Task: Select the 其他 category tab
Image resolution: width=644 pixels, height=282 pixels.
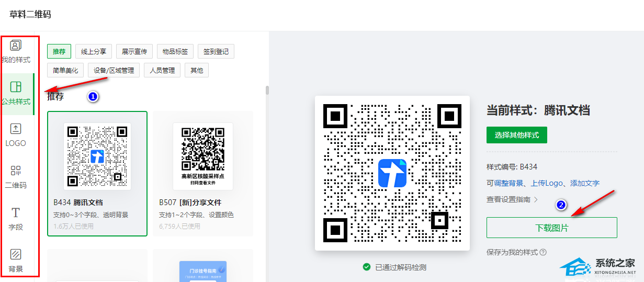Action: [x=197, y=70]
